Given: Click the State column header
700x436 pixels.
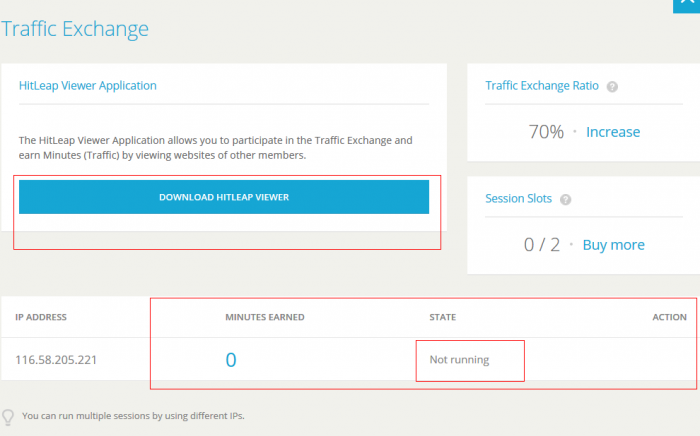Looking at the screenshot, I should [442, 317].
